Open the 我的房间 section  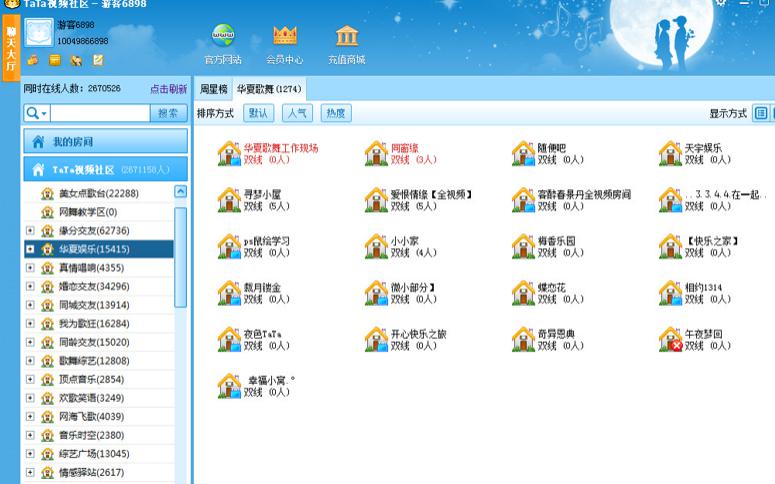click(x=105, y=141)
